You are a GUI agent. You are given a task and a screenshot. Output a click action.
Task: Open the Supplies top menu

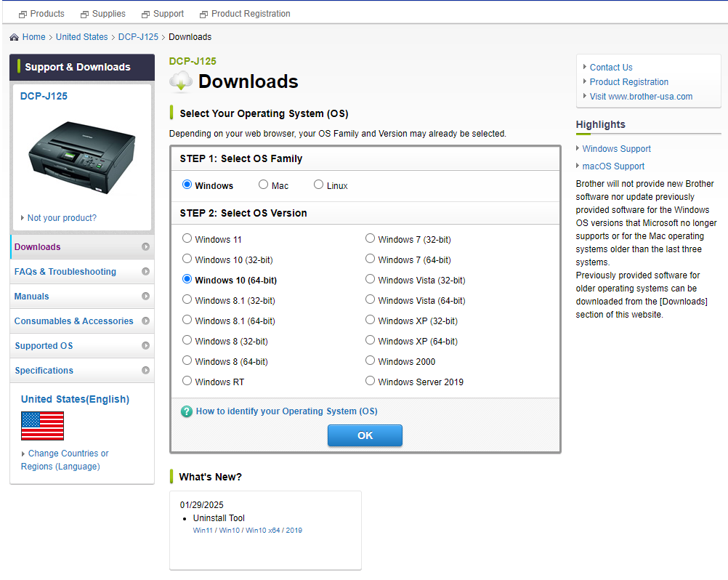coord(109,14)
